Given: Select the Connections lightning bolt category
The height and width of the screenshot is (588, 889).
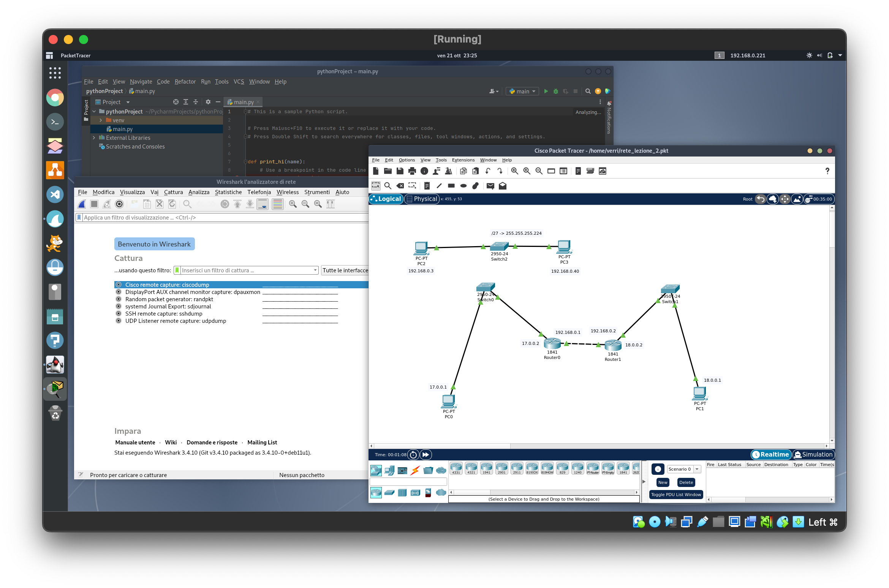Looking at the screenshot, I should pyautogui.click(x=415, y=471).
